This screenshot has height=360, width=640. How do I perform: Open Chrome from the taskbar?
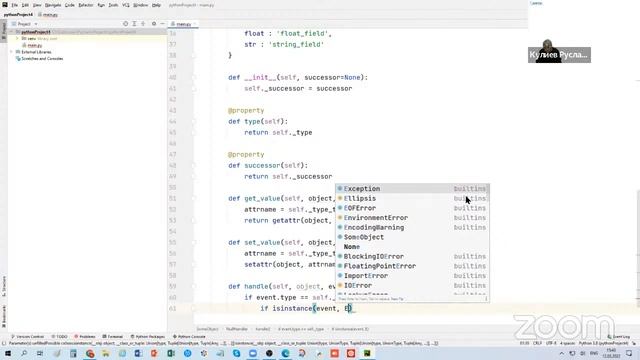[x=90, y=353]
